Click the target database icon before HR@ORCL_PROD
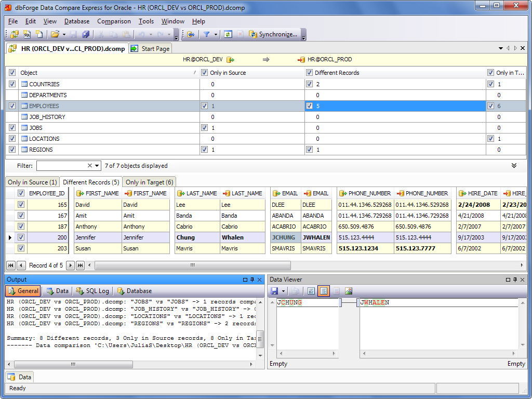The width and height of the screenshot is (532, 399). click(301, 60)
